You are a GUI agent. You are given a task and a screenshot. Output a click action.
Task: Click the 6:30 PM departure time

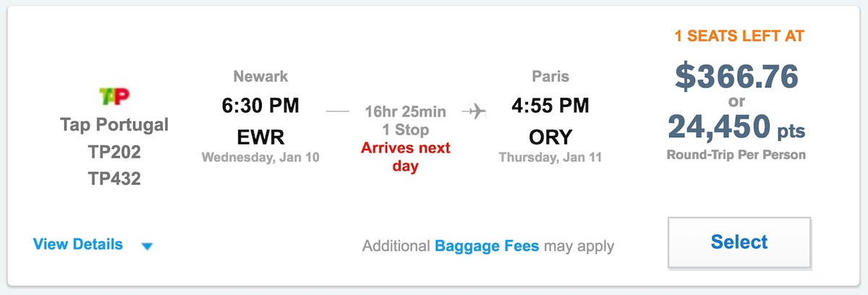(260, 106)
